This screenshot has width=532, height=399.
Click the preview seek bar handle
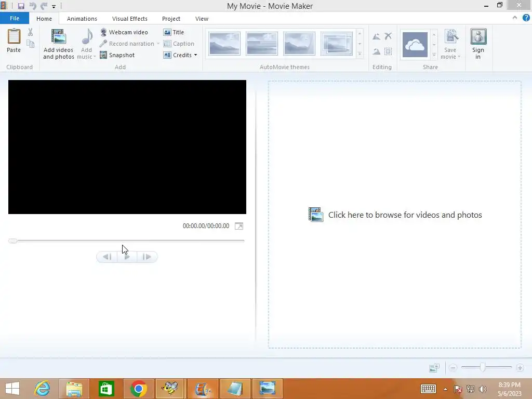(12, 241)
